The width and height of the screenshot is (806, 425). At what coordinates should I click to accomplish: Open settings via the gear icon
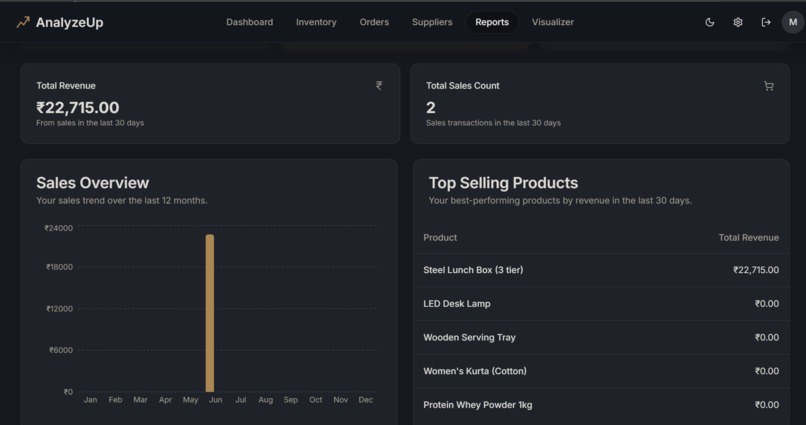pos(738,22)
